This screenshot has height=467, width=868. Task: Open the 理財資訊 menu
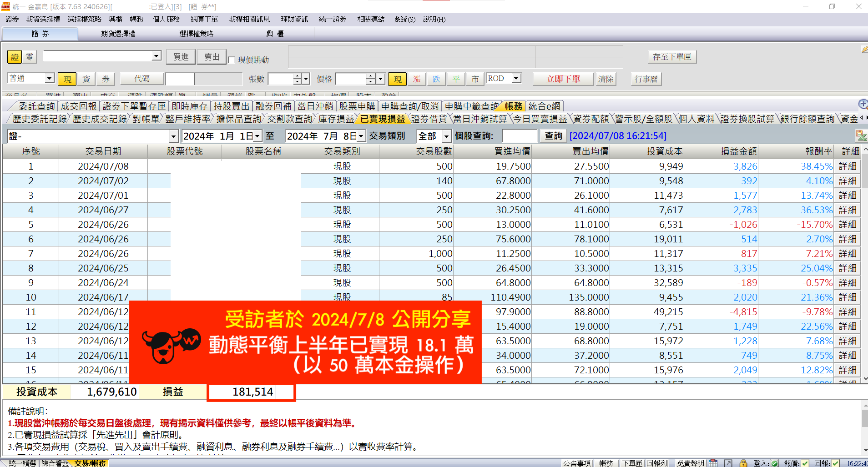click(294, 19)
